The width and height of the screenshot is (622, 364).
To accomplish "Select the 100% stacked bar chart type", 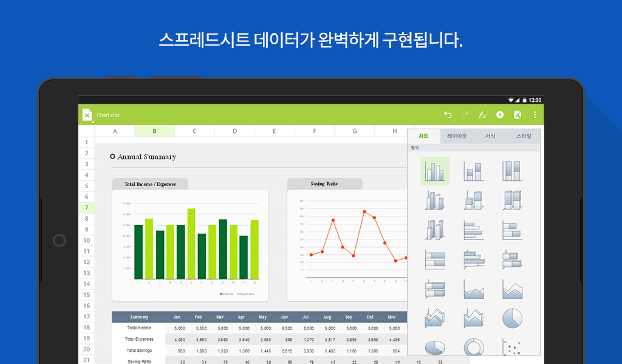I will click(x=435, y=260).
